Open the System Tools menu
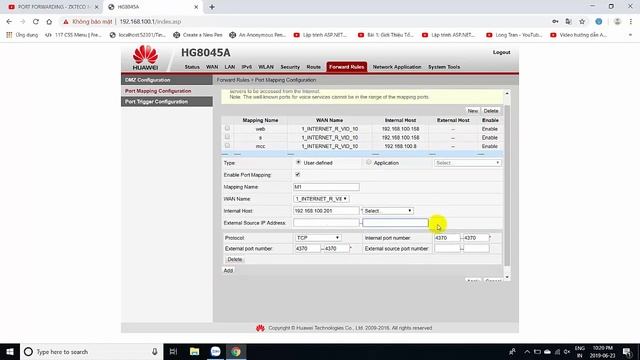Image resolution: width=640 pixels, height=360 pixels. [x=444, y=67]
